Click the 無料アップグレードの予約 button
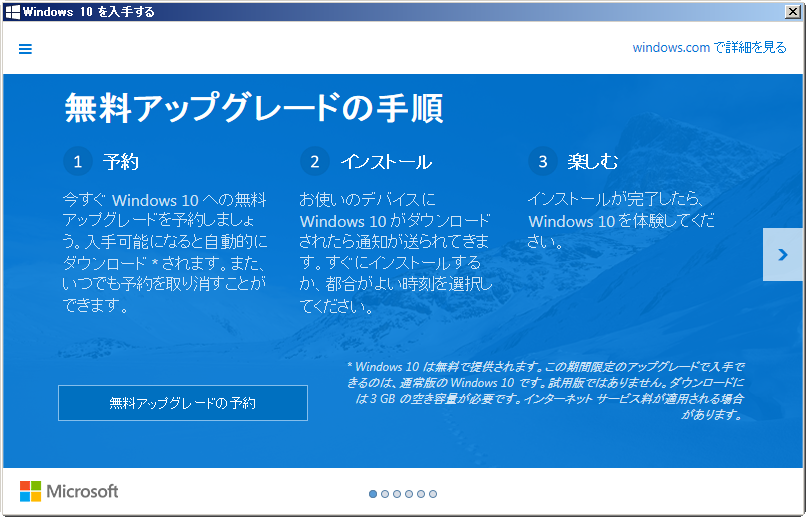 coord(183,403)
